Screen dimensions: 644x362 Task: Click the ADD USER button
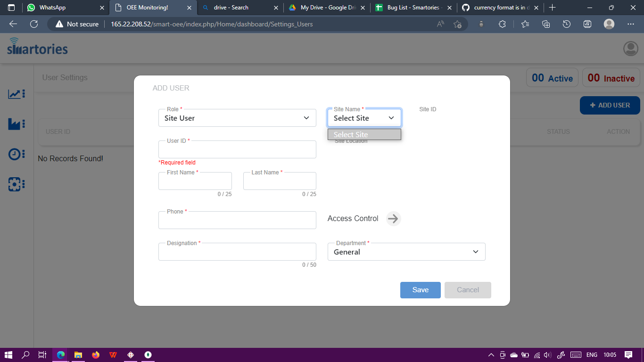pos(610,105)
